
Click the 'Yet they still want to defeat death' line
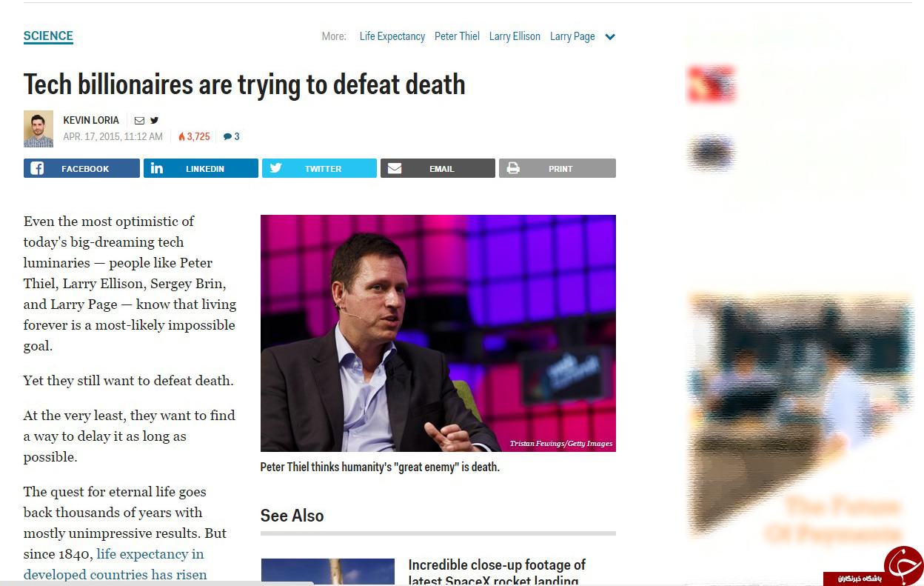click(x=128, y=381)
